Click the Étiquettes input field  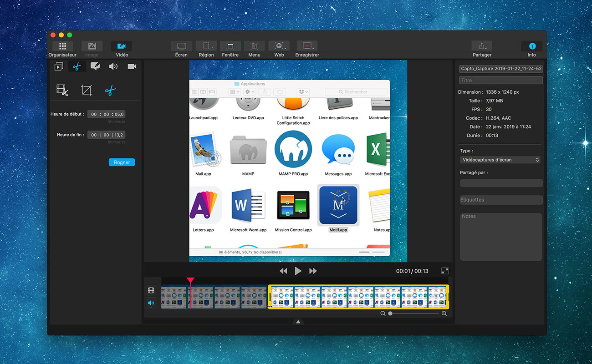tap(501, 200)
